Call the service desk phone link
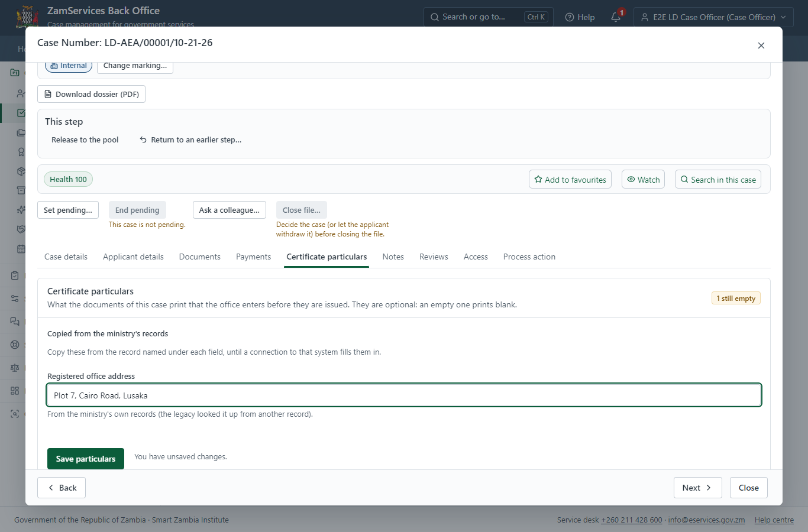This screenshot has height=532, width=808. (632, 520)
